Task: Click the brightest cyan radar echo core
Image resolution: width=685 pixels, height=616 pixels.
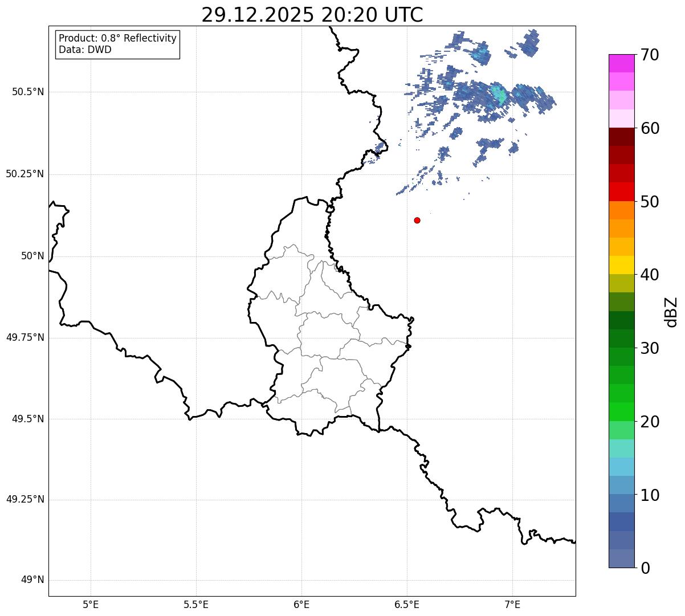Action: point(499,94)
